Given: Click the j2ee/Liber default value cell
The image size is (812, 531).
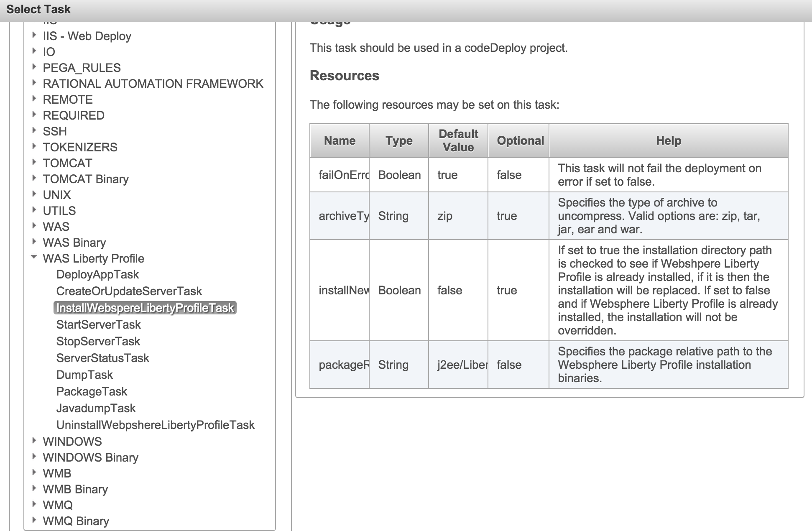Looking at the screenshot, I should [x=458, y=365].
